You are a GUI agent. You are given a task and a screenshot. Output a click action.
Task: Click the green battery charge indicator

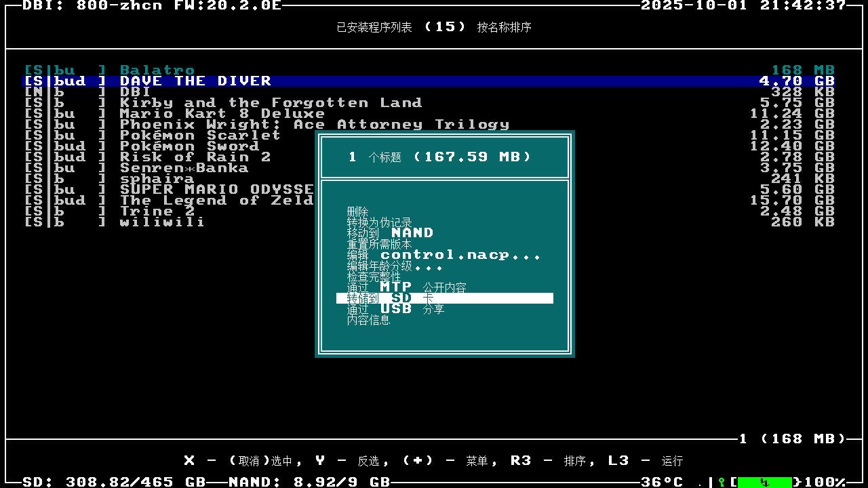pyautogui.click(x=764, y=482)
